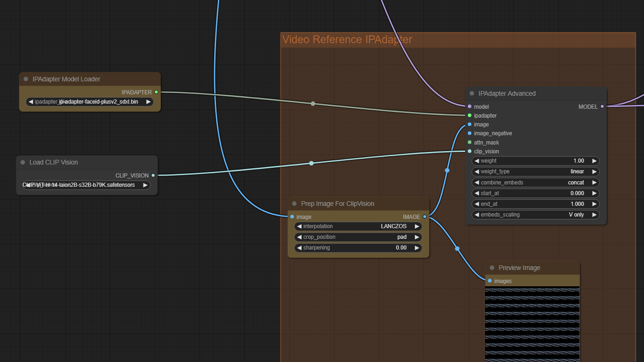Click the end_at value field
Image resolution: width=644 pixels, height=362 pixels.
pos(535,204)
